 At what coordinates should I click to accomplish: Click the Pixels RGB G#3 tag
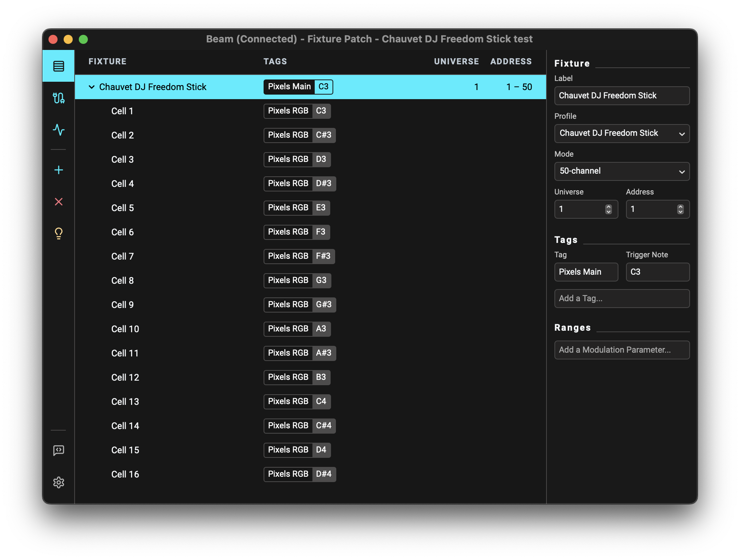click(x=300, y=305)
